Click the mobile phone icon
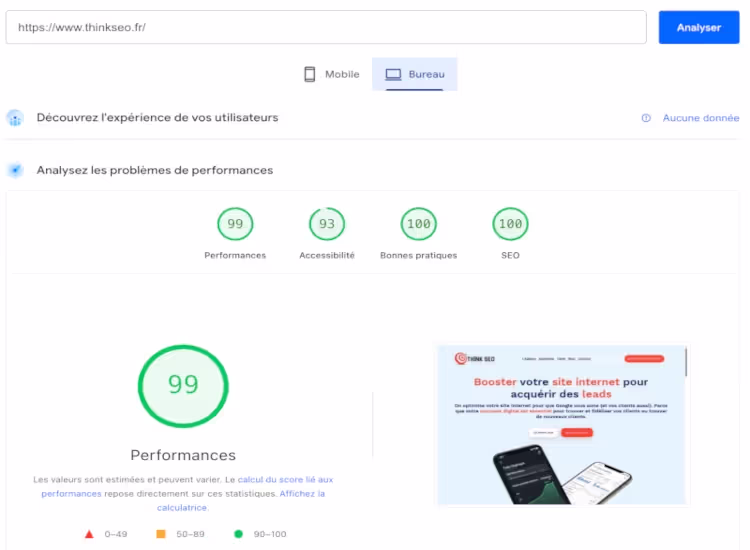 (310, 75)
